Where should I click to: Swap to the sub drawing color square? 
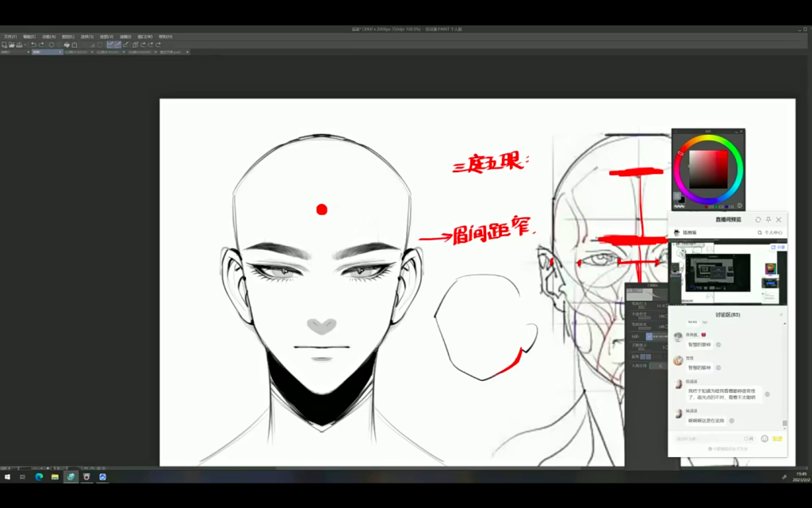(x=683, y=201)
